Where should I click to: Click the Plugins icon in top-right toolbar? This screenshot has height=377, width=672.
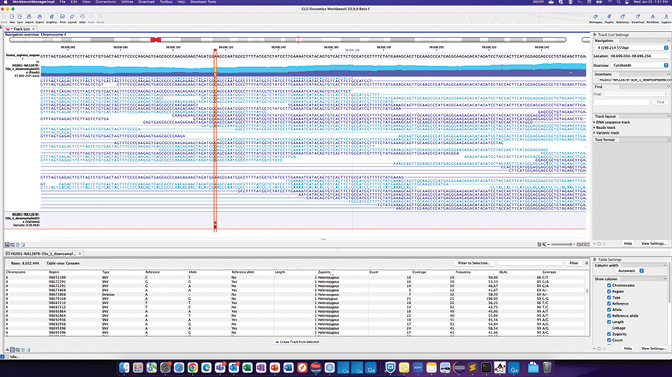click(x=609, y=17)
